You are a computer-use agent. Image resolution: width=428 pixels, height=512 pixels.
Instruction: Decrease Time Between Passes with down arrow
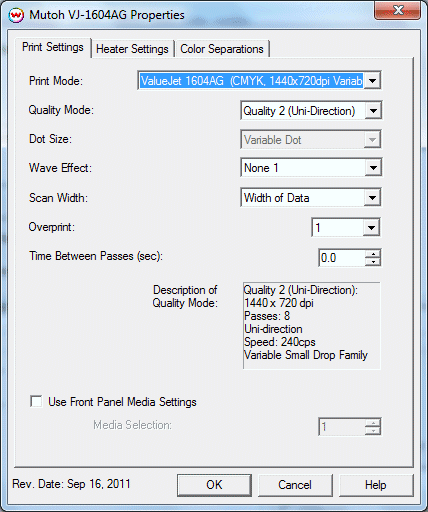point(373,262)
